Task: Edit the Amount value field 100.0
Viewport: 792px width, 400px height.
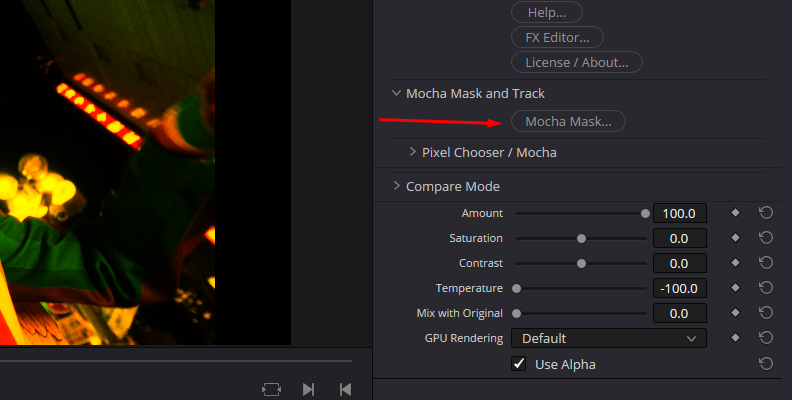Action: coord(679,213)
